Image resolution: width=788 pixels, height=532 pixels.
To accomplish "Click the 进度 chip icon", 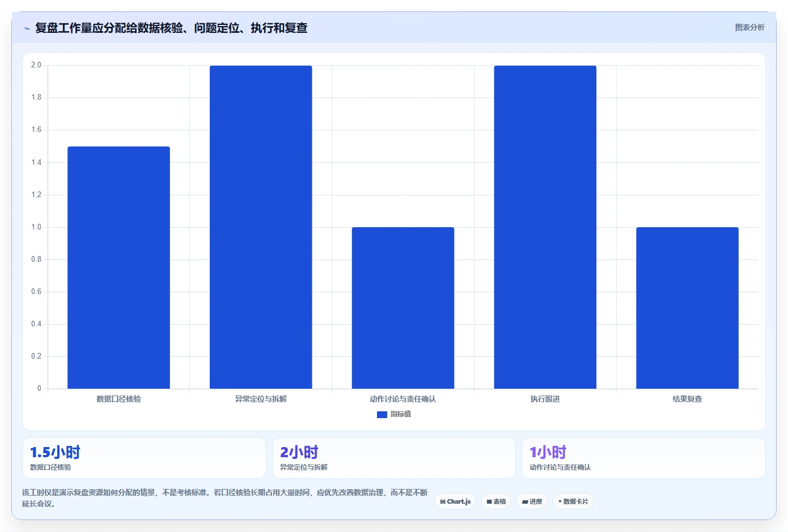I will click(525, 502).
